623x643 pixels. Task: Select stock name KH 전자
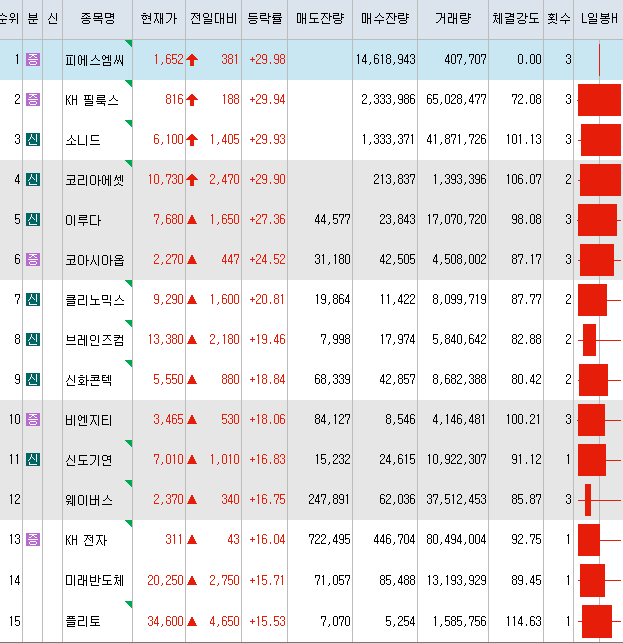click(86, 540)
